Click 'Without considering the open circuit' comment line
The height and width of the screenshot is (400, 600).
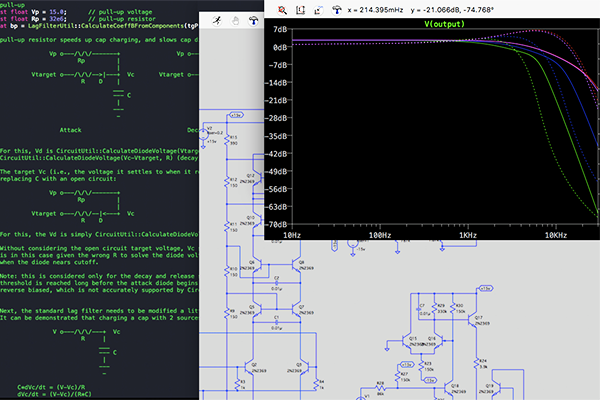coord(99,248)
